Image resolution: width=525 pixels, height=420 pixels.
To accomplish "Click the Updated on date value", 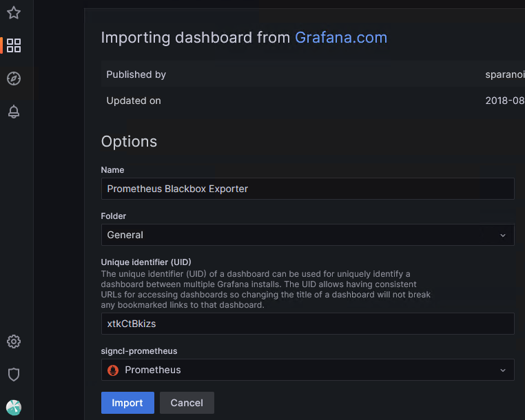I will (x=504, y=101).
